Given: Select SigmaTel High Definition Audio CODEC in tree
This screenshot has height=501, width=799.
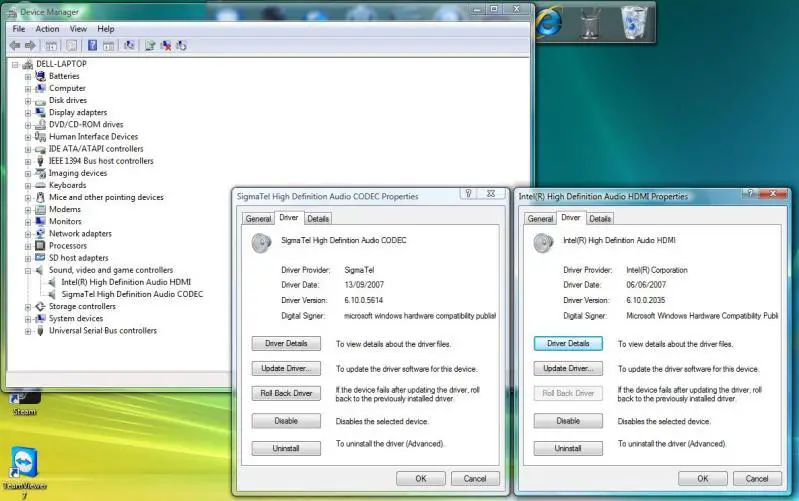Looking at the screenshot, I should [x=132, y=294].
